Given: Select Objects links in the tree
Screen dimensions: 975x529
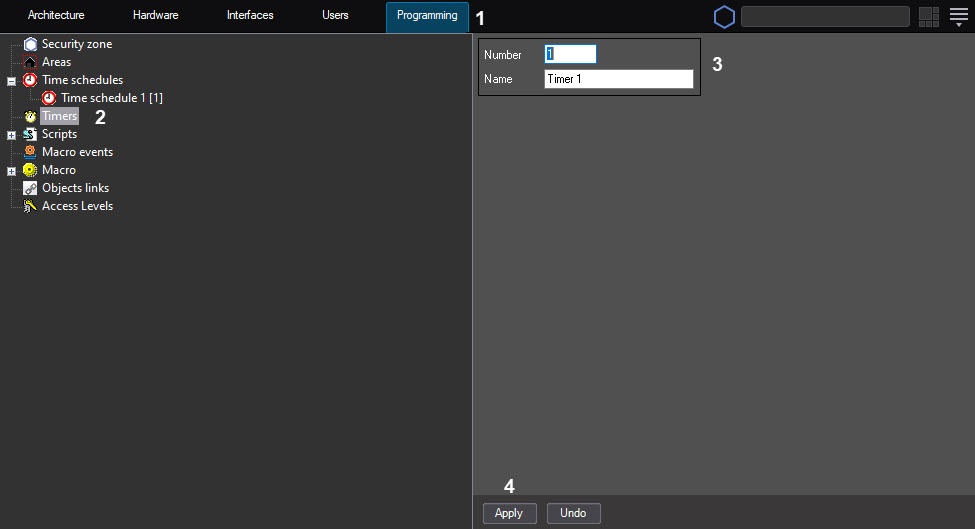Looking at the screenshot, I should [76, 188].
